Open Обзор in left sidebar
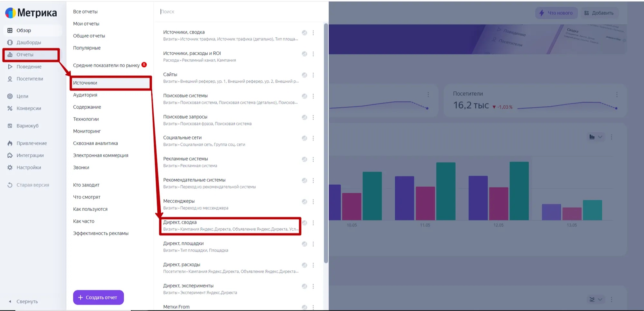This screenshot has height=311, width=644. (x=24, y=31)
